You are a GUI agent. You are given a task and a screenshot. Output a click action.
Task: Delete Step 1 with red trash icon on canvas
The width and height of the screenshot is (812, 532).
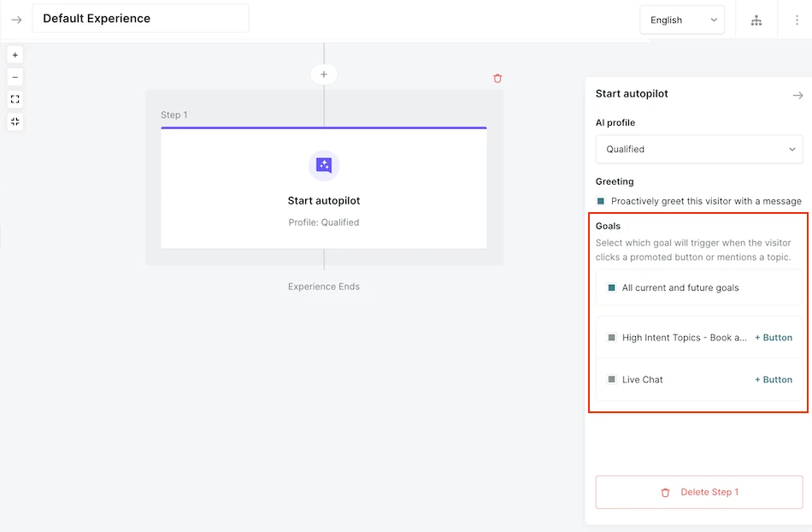coord(497,79)
